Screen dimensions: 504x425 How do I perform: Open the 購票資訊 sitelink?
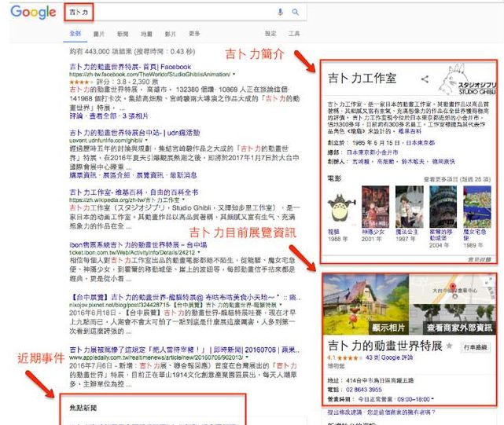83,175
